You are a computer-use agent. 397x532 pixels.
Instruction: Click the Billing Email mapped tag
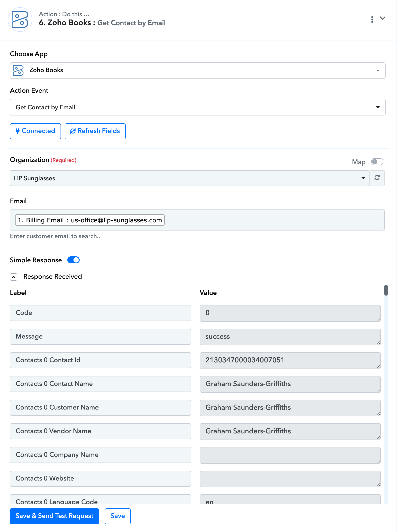[90, 220]
